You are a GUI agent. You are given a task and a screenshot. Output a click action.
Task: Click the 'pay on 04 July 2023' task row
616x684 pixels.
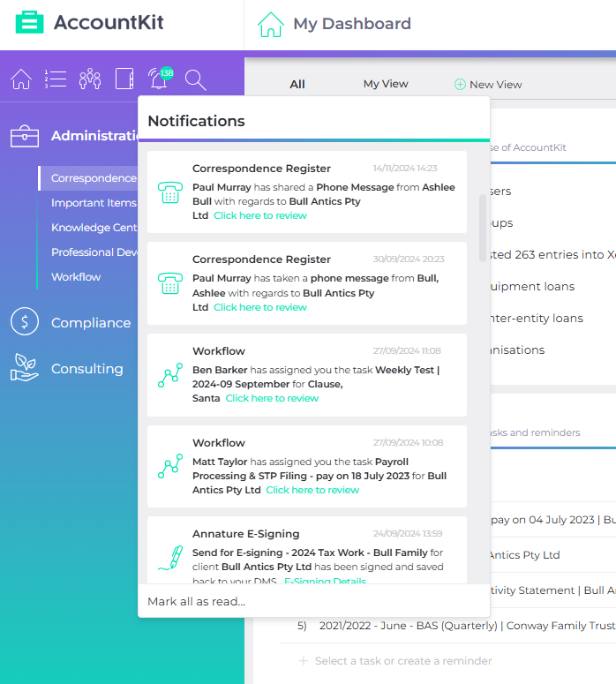pos(552,520)
